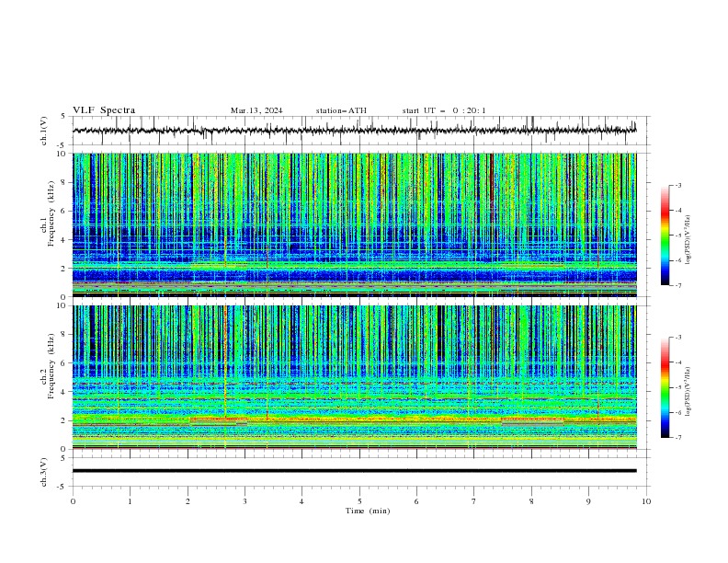Screen dimensions: 728x563
Task: Click the '2' kHz tick on ch.2 frequency axis
Action: click(64, 420)
